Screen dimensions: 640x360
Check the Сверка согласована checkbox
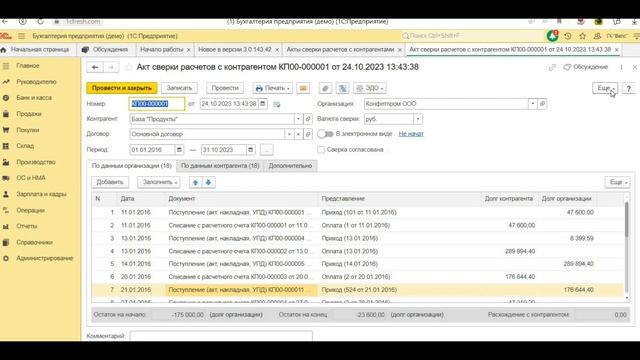321,150
